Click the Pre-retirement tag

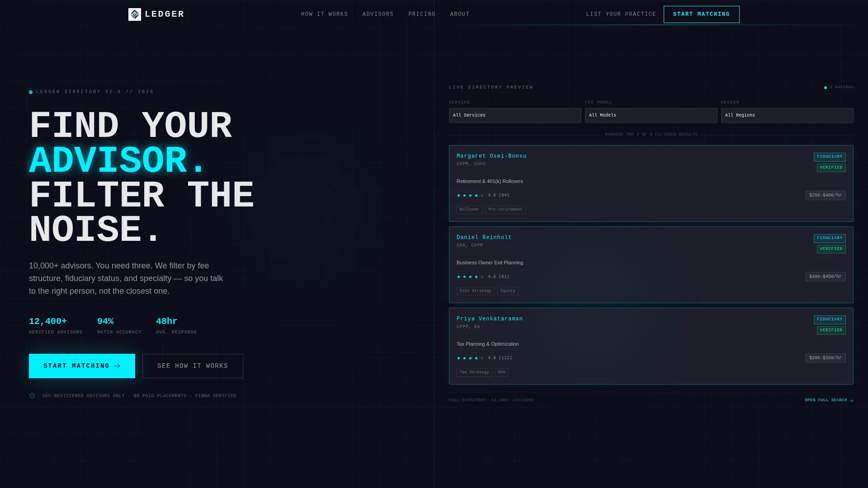tap(505, 210)
